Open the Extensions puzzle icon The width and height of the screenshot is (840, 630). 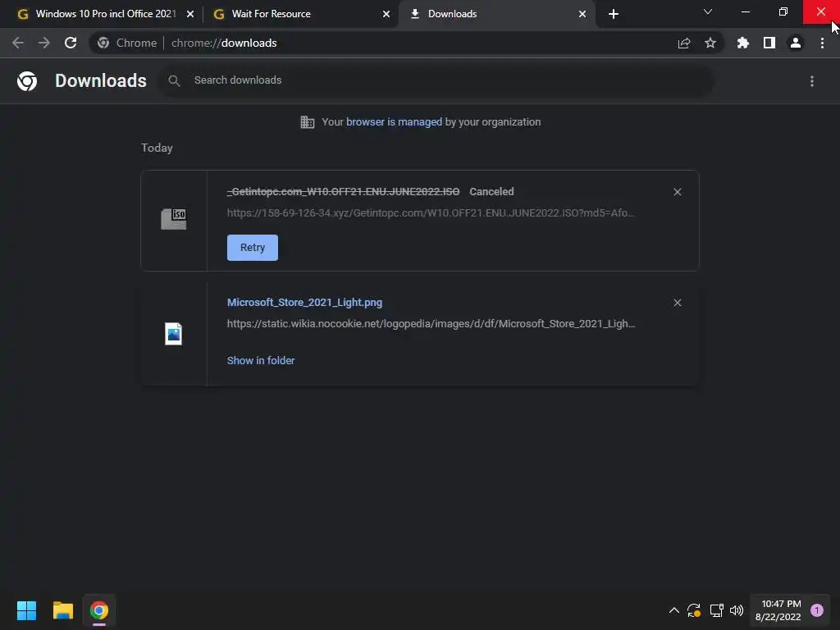point(742,43)
